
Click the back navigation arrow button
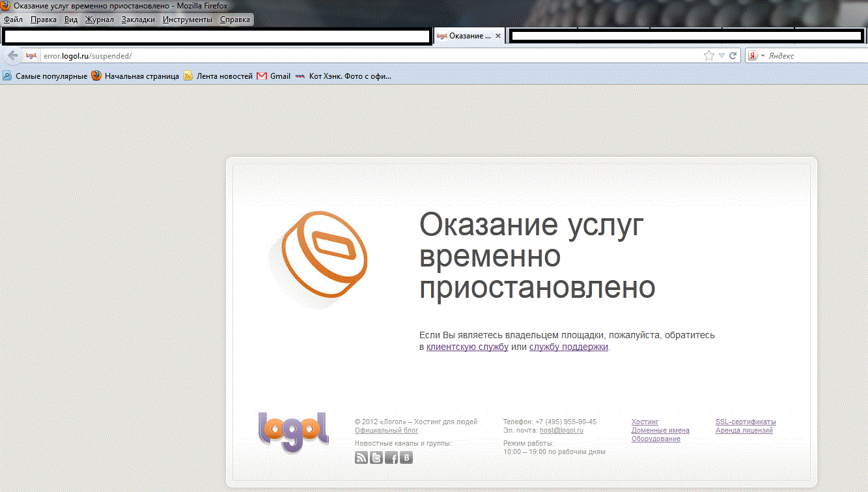tap(12, 56)
